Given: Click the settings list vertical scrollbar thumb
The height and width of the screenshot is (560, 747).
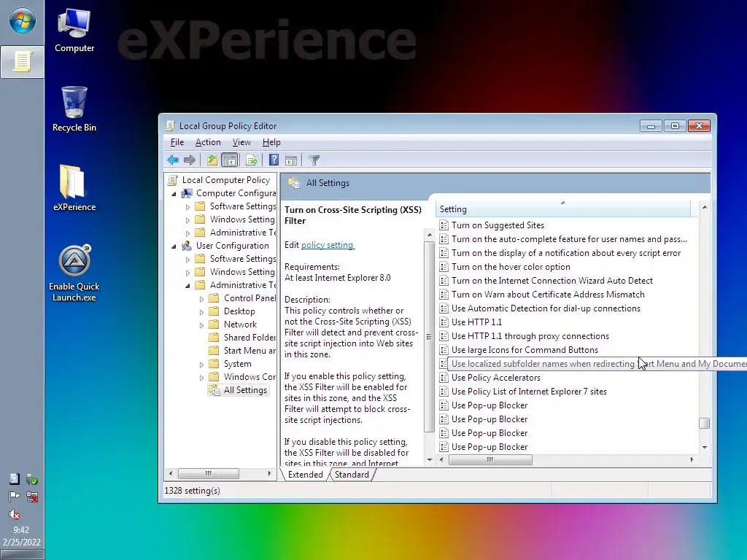Looking at the screenshot, I should [x=704, y=424].
